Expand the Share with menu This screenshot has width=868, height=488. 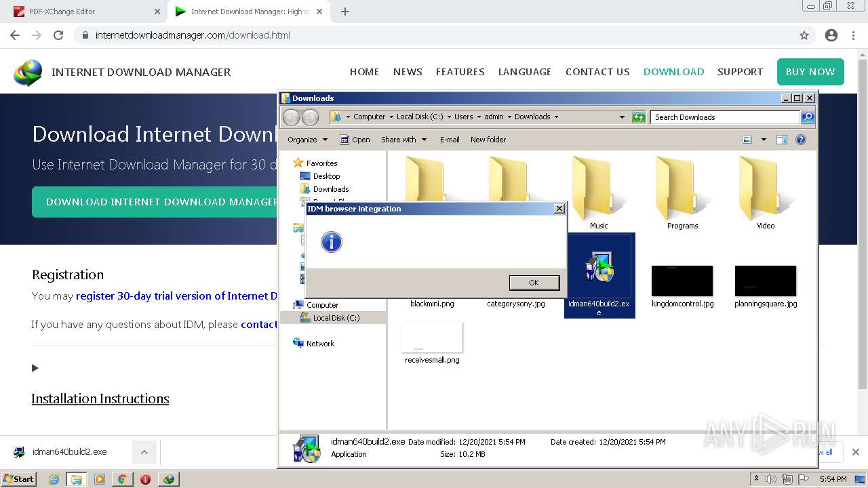coord(404,140)
